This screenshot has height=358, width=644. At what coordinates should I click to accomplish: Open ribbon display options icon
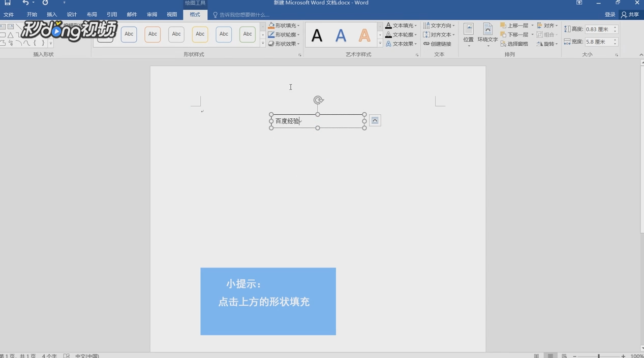(x=579, y=3)
